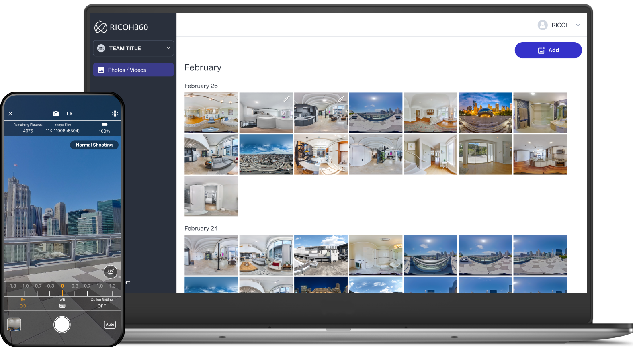Open camera settings gear icon

115,114
